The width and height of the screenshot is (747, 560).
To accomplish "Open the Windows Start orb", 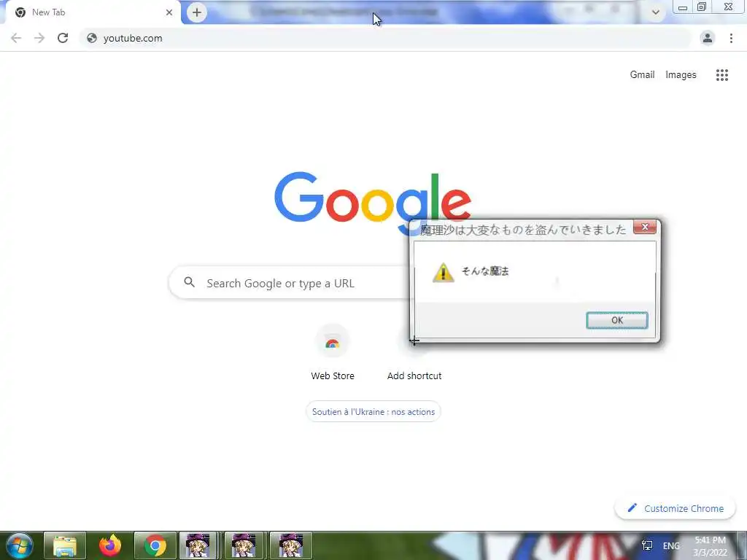I will pos(19,545).
